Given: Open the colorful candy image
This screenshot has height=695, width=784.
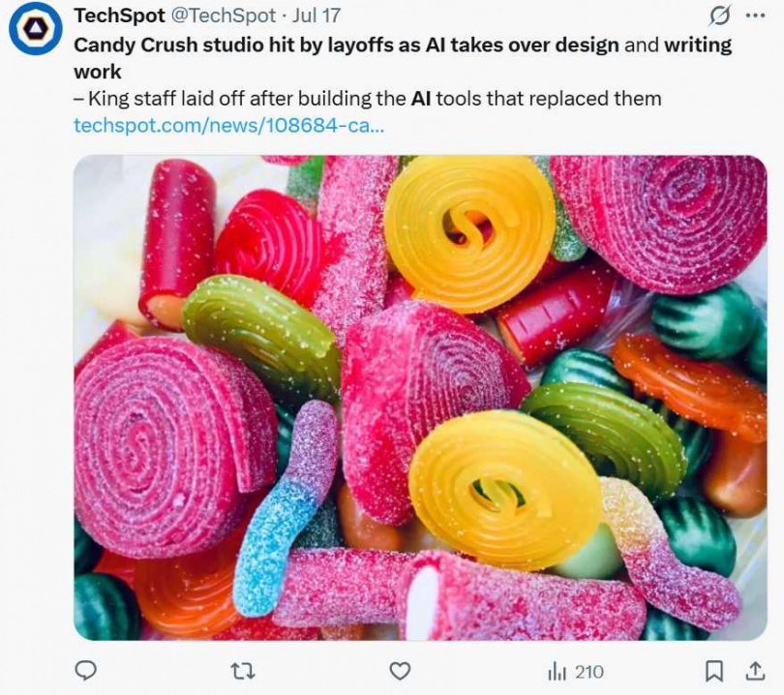Looking at the screenshot, I should tap(420, 397).
